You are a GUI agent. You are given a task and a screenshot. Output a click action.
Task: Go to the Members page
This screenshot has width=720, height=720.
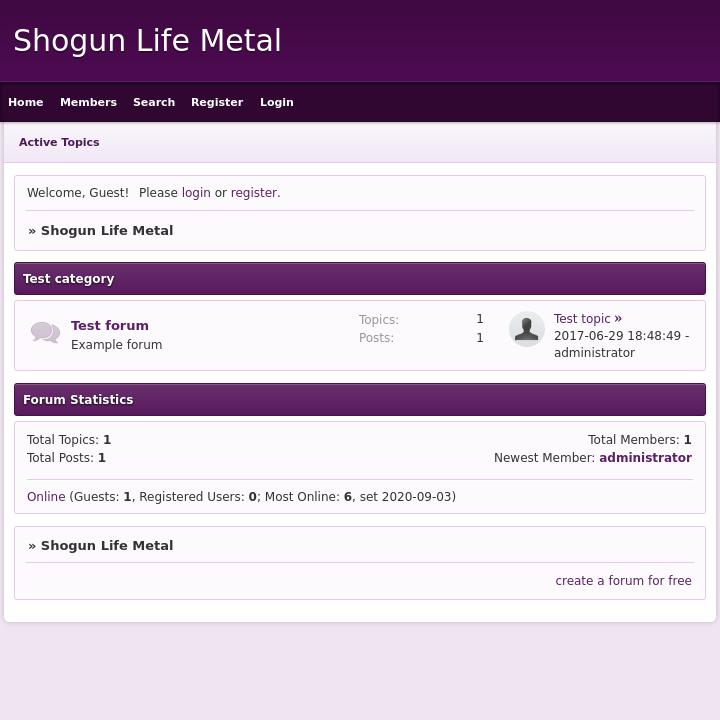[x=88, y=102]
